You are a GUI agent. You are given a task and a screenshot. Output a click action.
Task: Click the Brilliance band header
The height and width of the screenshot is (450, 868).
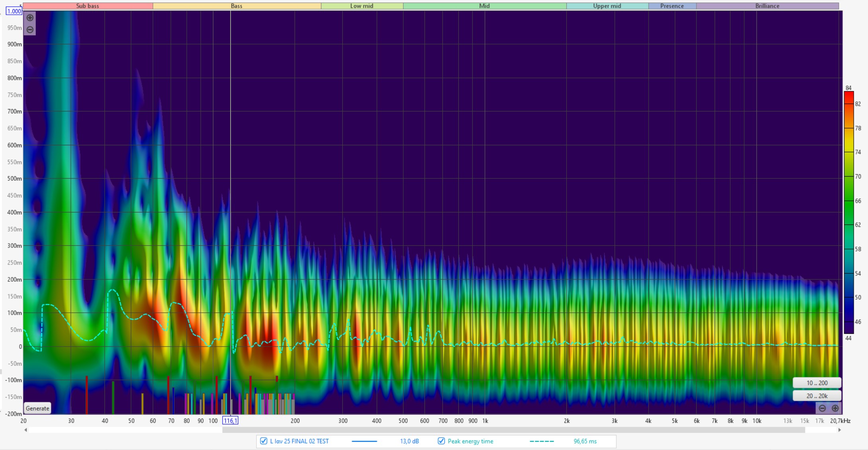tap(767, 6)
